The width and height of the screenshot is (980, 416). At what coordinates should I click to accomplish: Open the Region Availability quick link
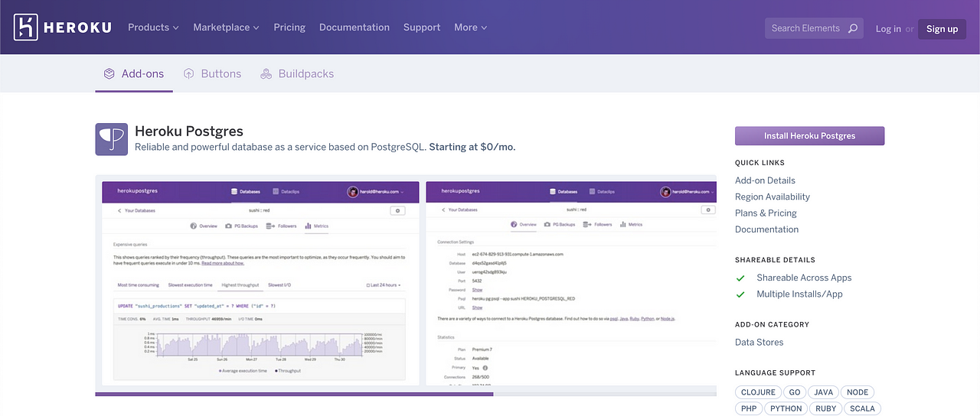[x=773, y=197]
